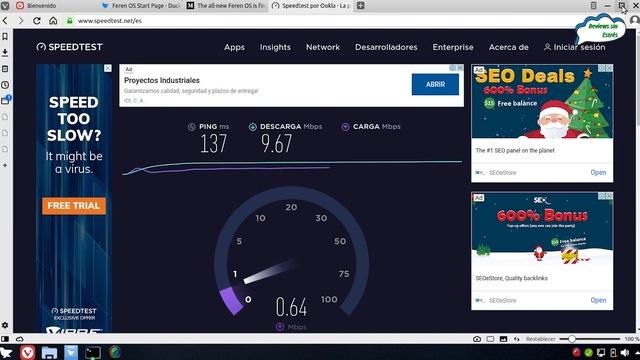Open the SEO Deals ad link
Screen dimensions: 640x360
[x=598, y=173]
